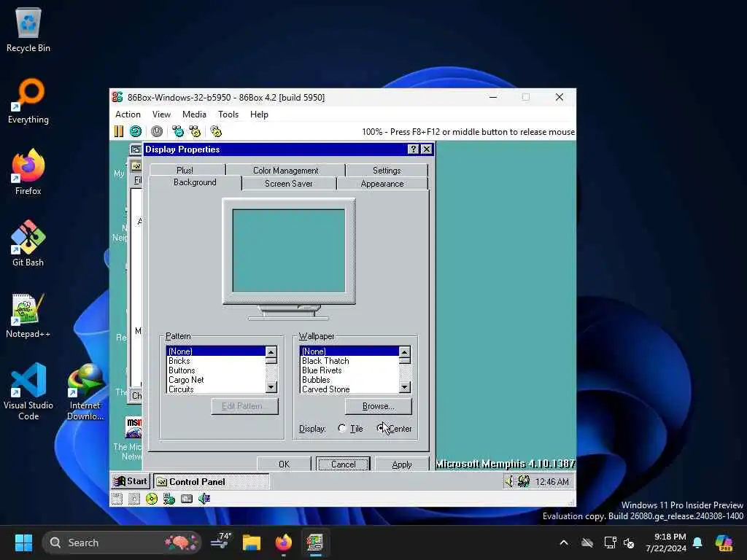Click Control Panel guest taskbar button
The height and width of the screenshot is (560, 747).
click(x=211, y=481)
